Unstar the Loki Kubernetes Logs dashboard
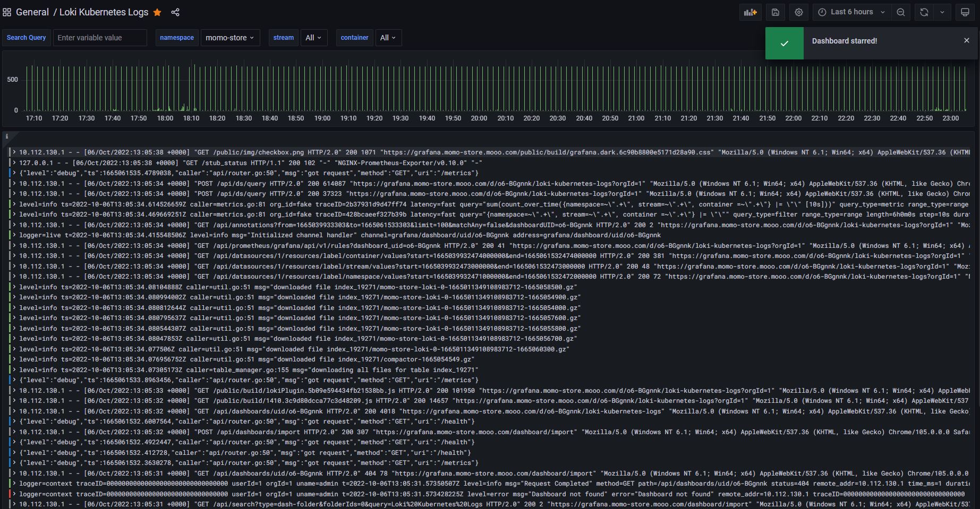Image resolution: width=980 pixels, height=509 pixels. point(157,12)
